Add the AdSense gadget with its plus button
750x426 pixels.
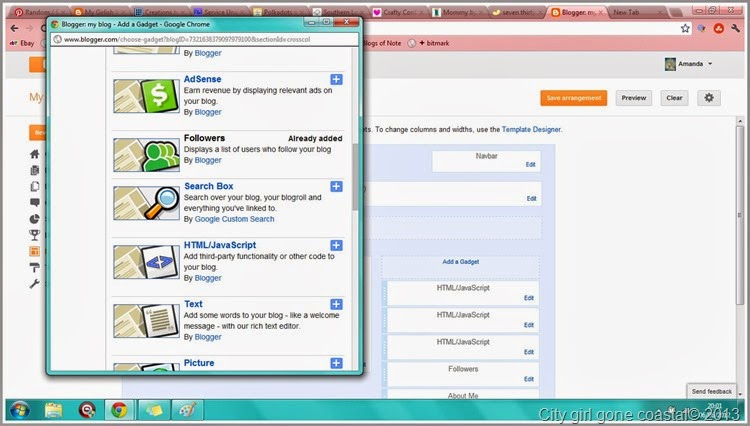click(336, 79)
